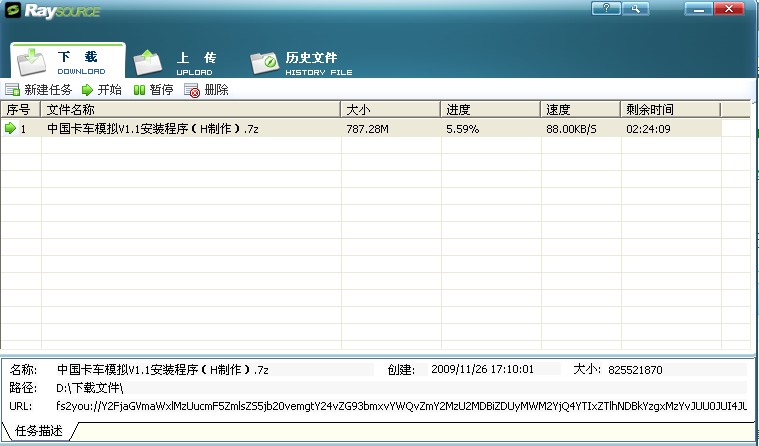The height and width of the screenshot is (446, 759).
Task: Click the remaining time 02:24:09
Action: (x=648, y=129)
